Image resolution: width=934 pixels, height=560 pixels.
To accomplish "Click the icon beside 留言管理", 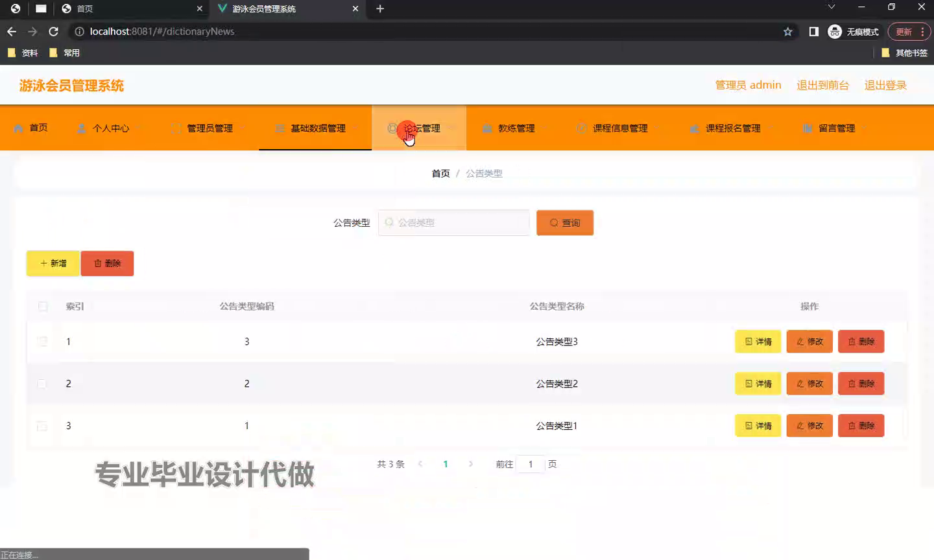I will pos(808,128).
